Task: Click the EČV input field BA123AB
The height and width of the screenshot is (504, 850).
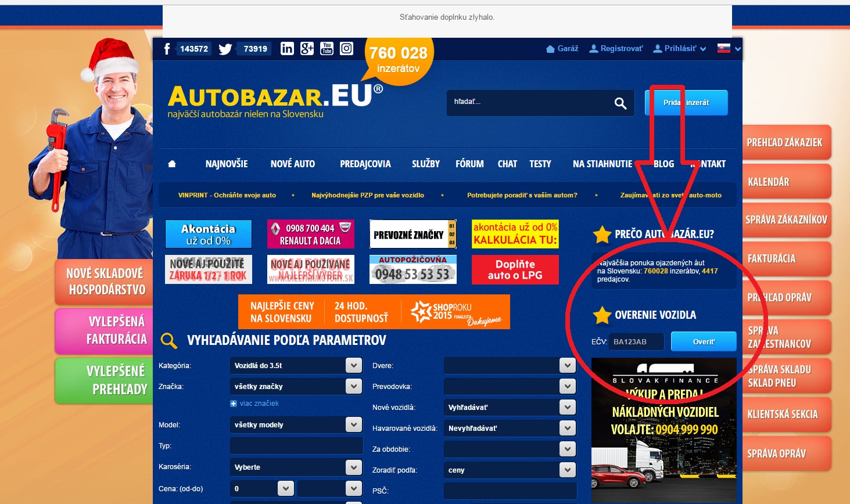Action: (x=637, y=341)
